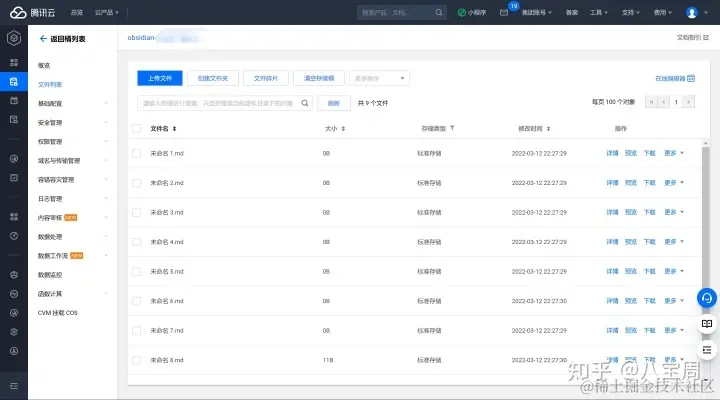Viewport: 720px width, 400px height.
Task: Open the hexagon cube icon atop the dark sidebar
Action: coord(14,38)
